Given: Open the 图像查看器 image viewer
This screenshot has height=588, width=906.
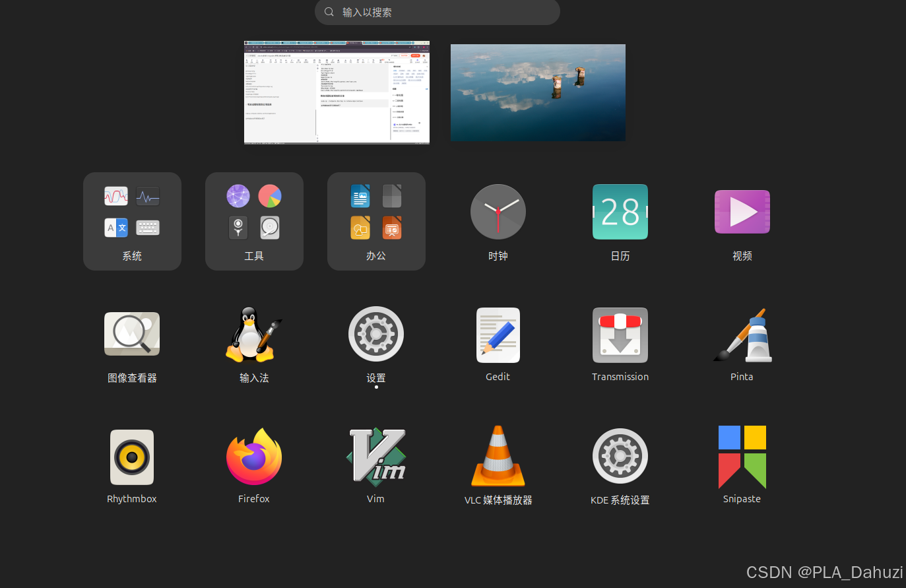Looking at the screenshot, I should pos(131,334).
